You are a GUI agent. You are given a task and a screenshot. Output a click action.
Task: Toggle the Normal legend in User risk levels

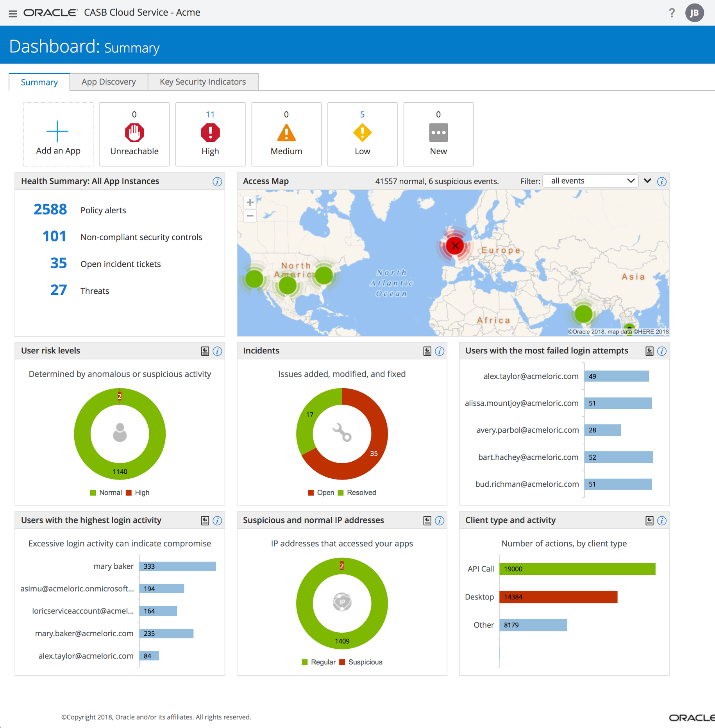[x=106, y=493]
